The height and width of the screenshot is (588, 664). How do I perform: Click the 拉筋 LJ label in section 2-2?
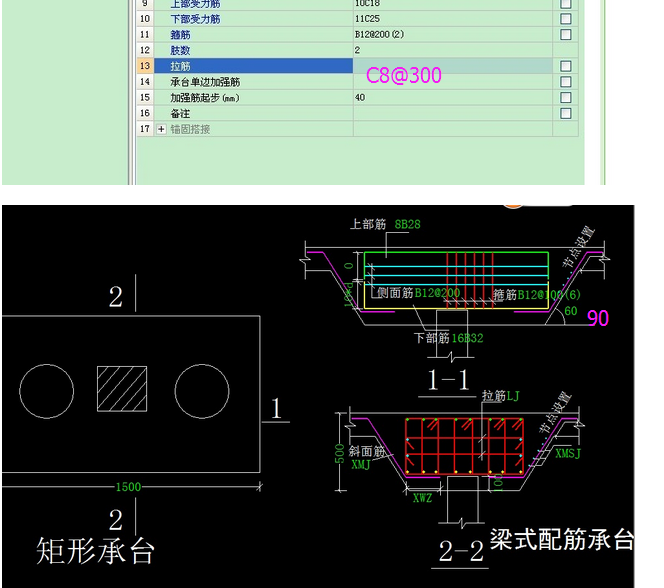coord(501,396)
